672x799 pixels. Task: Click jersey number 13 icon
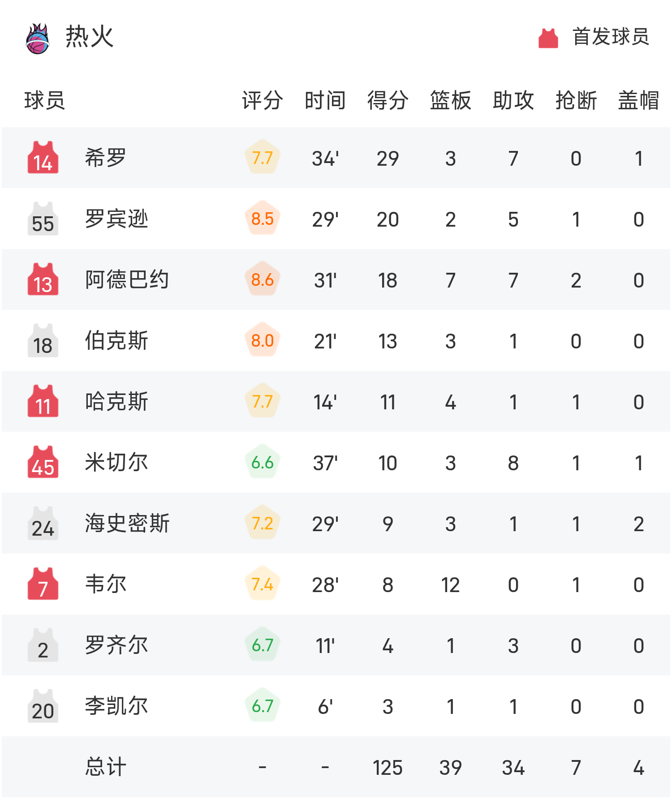[43, 279]
